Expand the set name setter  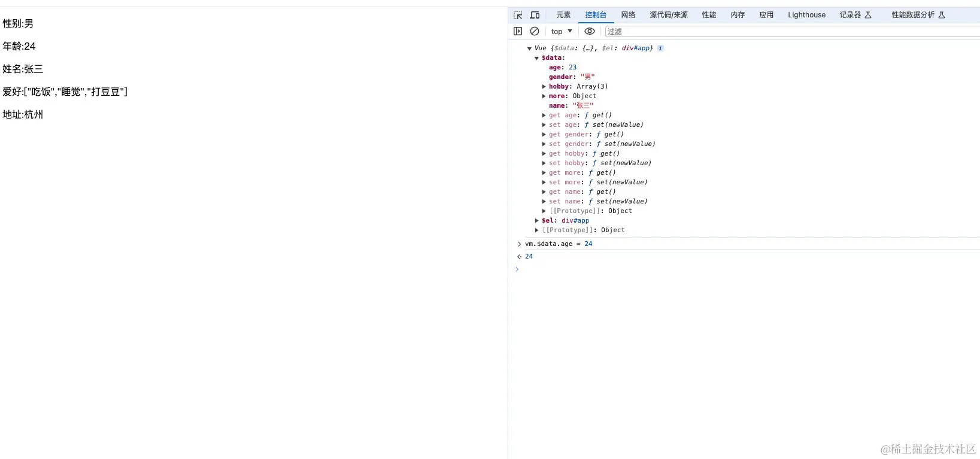pos(544,202)
